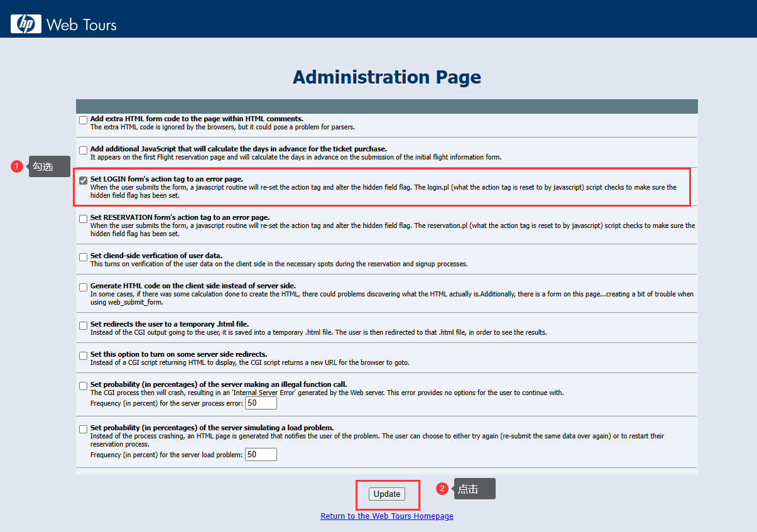The width and height of the screenshot is (757, 532).
Task: Click the server process error frequency field
Action: 261,403
